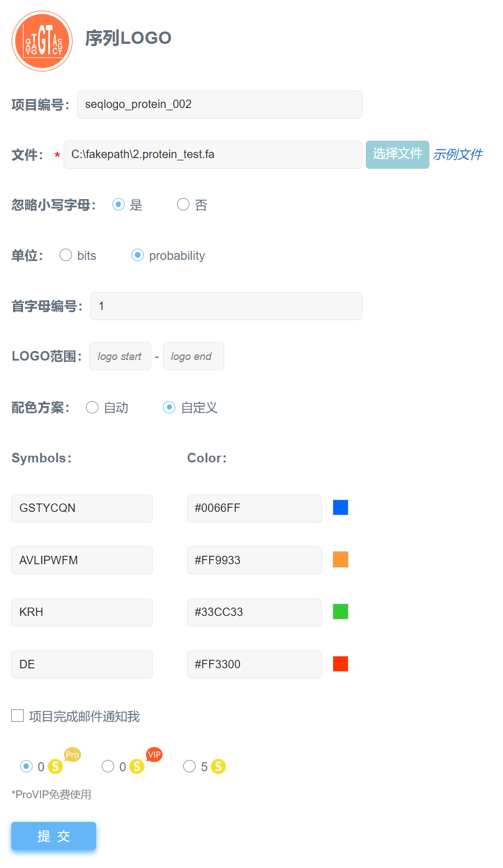The width and height of the screenshot is (503, 868).
Task: Choose probability as the unit
Action: tap(137, 255)
